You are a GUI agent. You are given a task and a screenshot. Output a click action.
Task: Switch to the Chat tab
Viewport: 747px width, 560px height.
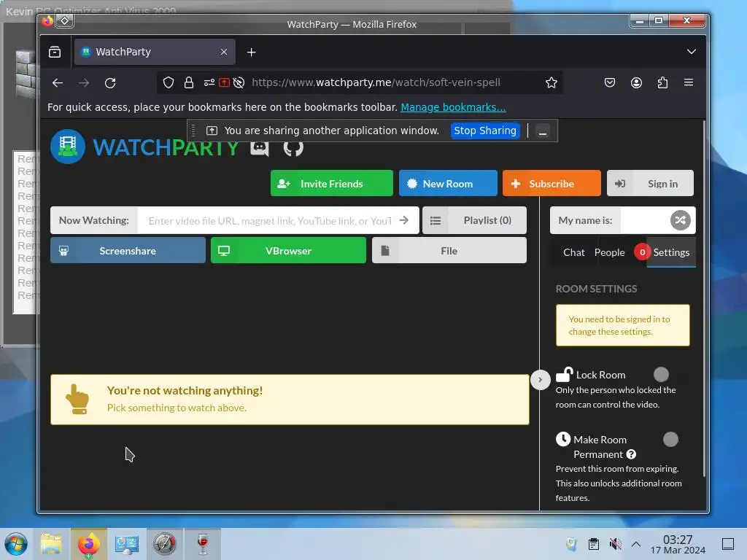573,252
